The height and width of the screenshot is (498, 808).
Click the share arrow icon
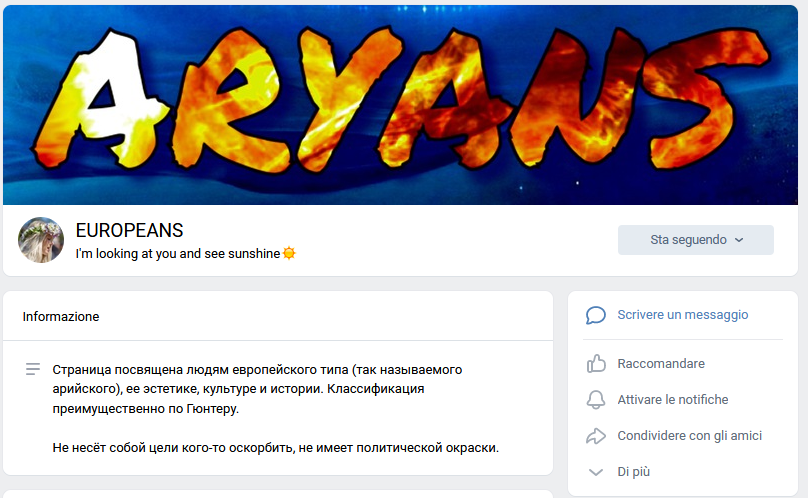pyautogui.click(x=596, y=436)
